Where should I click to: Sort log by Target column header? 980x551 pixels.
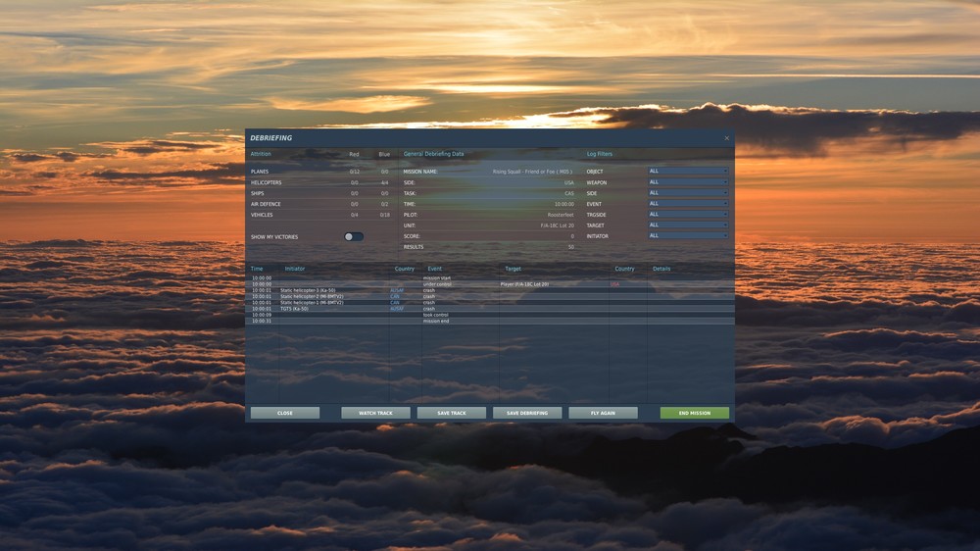tap(514, 269)
